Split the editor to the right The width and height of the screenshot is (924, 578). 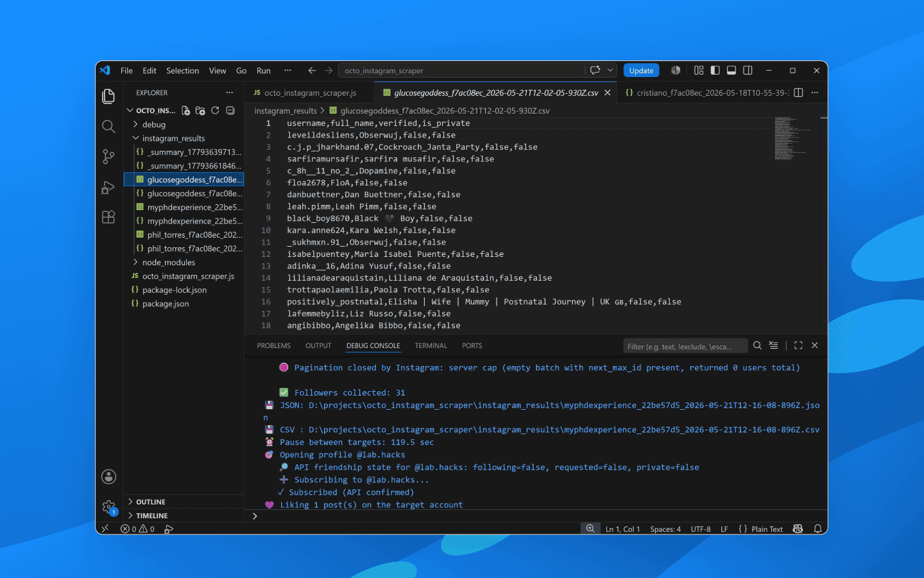(798, 92)
